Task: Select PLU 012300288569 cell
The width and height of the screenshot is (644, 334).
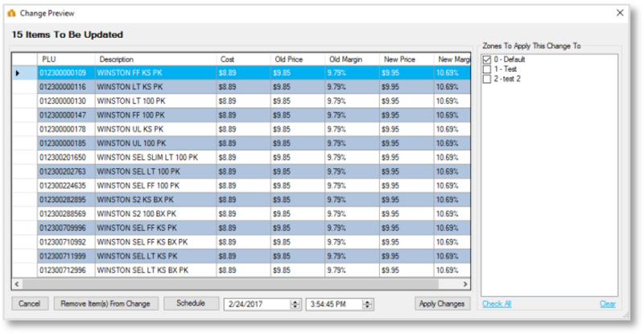Action: click(66, 214)
